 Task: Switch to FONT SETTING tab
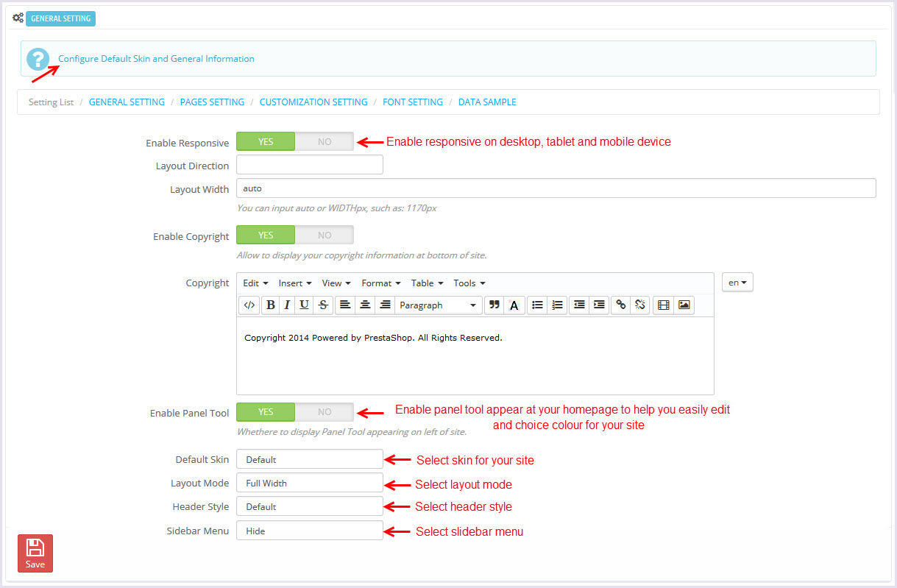412,102
